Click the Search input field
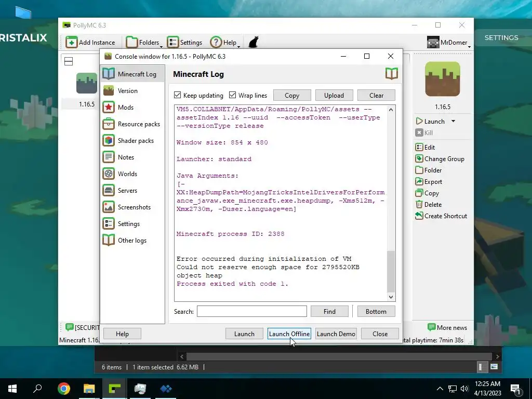532x399 pixels. pyautogui.click(x=252, y=311)
